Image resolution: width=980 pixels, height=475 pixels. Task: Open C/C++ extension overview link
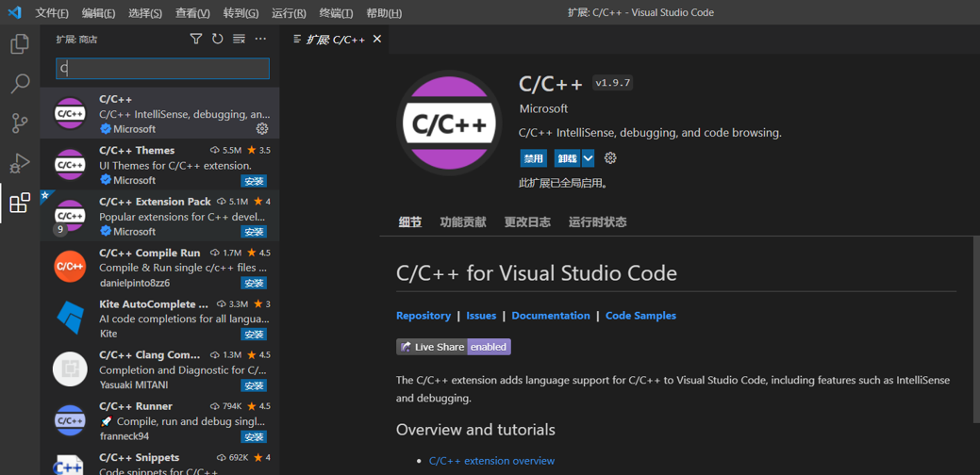[x=491, y=461]
